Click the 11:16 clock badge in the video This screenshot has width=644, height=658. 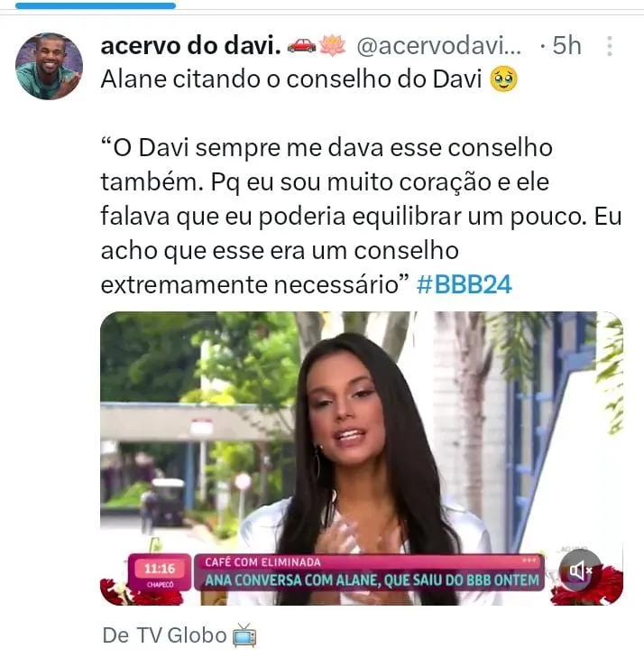click(x=160, y=573)
